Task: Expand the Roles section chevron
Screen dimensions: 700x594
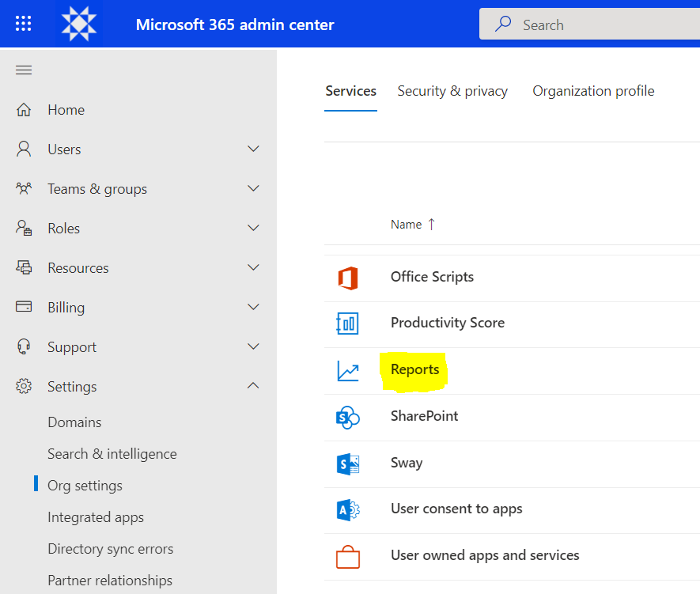Action: coord(253,228)
